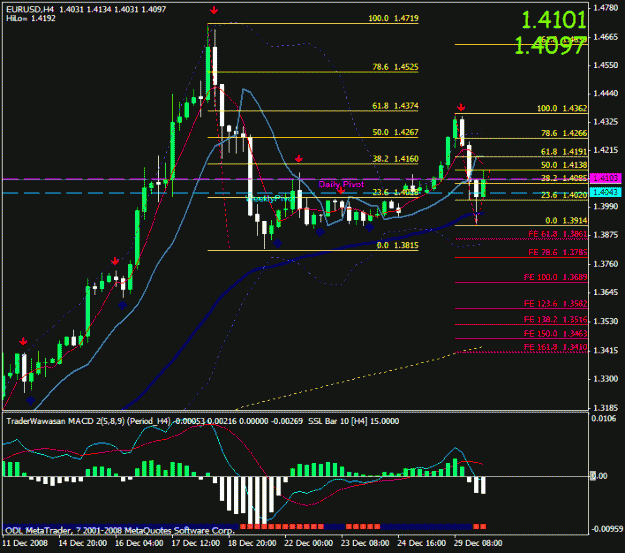The image size is (625, 553).
Task: Click the expansion label FE 100.0 1.3689
Action: pyautogui.click(x=556, y=277)
